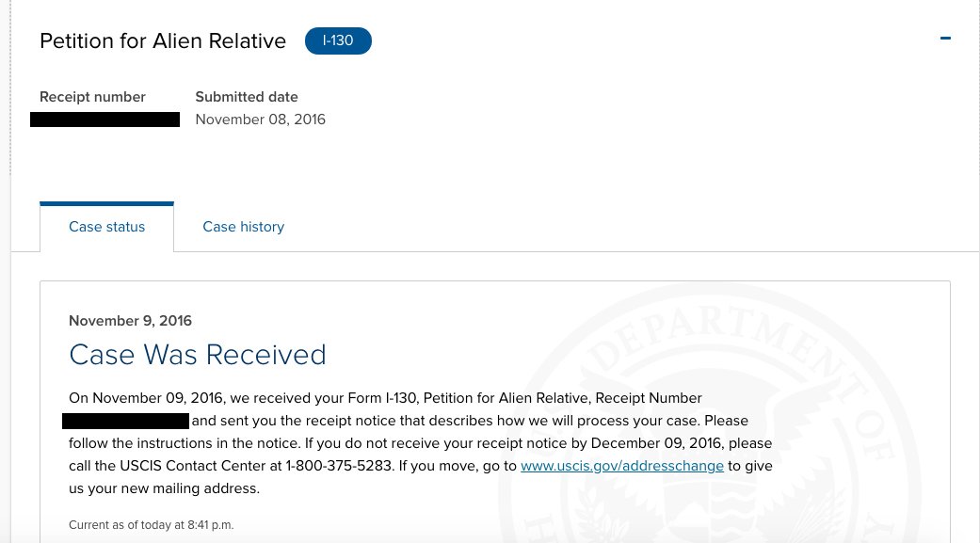Viewport: 980px width, 543px height.
Task: Click the Petition for Alien Relative title
Action: 163,40
